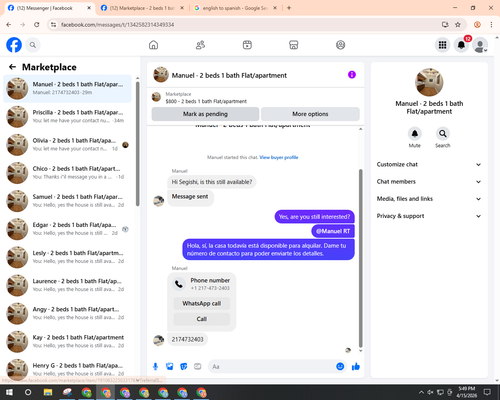This screenshot has width=500, height=400.
Task: Open the taskbar notification center icon
Action: click(x=487, y=392)
